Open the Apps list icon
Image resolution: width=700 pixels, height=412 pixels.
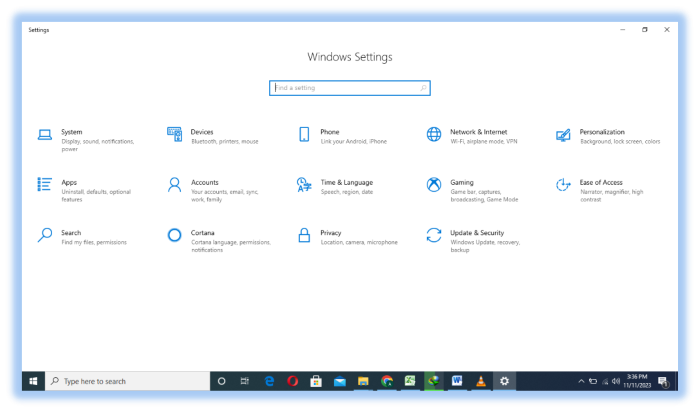click(45, 184)
